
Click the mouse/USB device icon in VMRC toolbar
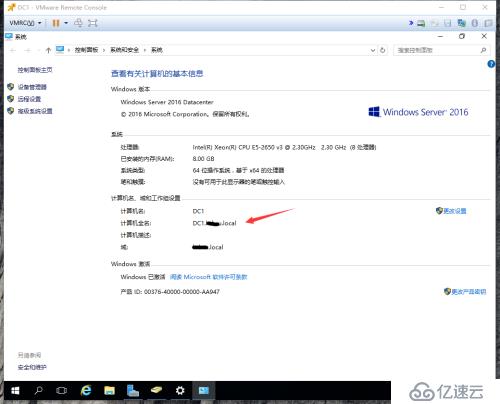point(475,23)
